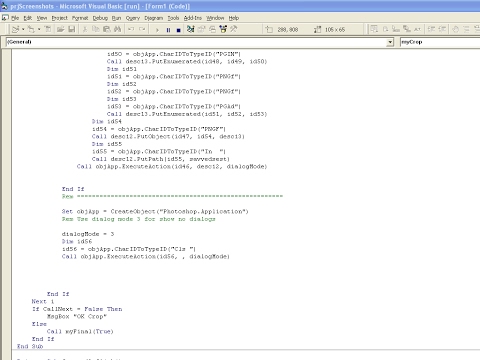Screen dimensions: 480x360
Task: Open the Tools menu
Action: pyautogui.click(x=173, y=18)
